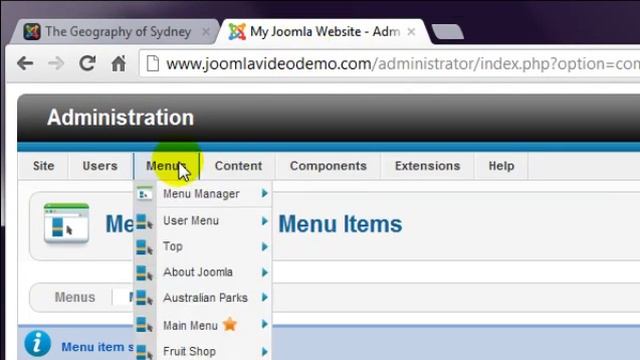Click the browser Back arrow
The height and width of the screenshot is (360, 640).
(25, 63)
